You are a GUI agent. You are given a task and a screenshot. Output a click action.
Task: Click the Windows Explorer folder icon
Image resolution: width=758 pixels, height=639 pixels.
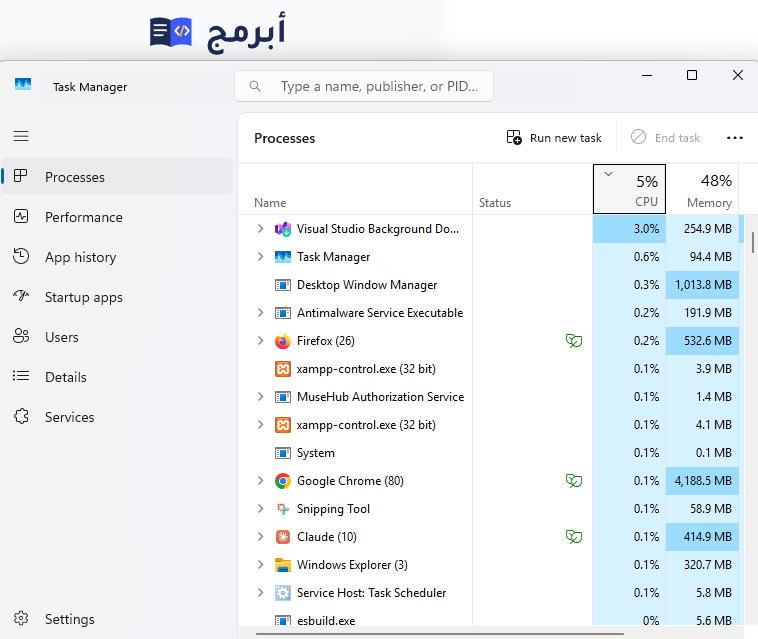point(283,565)
